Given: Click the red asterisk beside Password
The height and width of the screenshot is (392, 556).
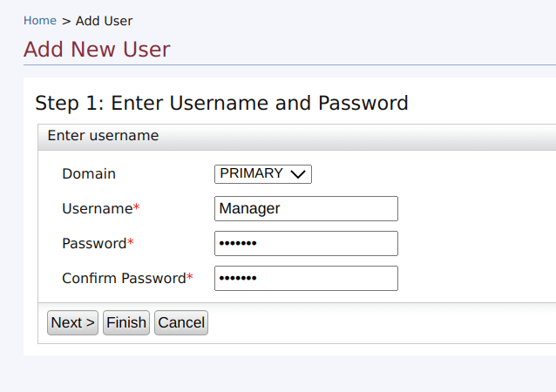Looking at the screenshot, I should click(131, 243).
